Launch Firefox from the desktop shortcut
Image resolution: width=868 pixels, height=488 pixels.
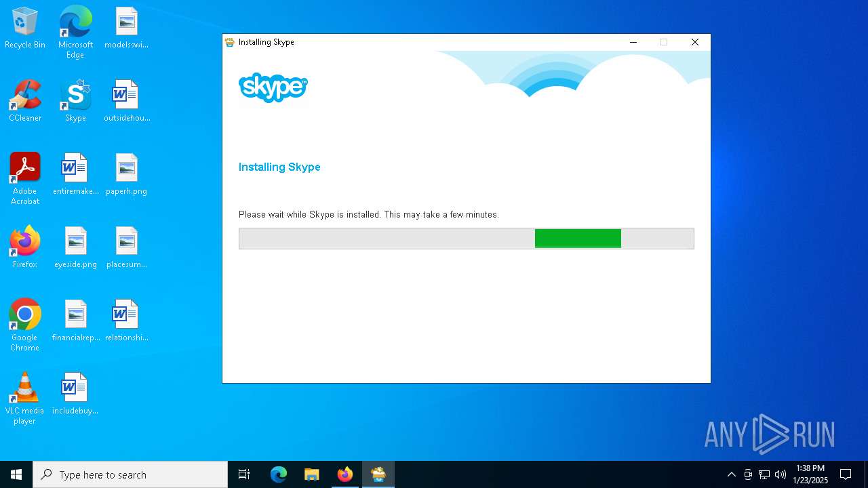coord(25,248)
